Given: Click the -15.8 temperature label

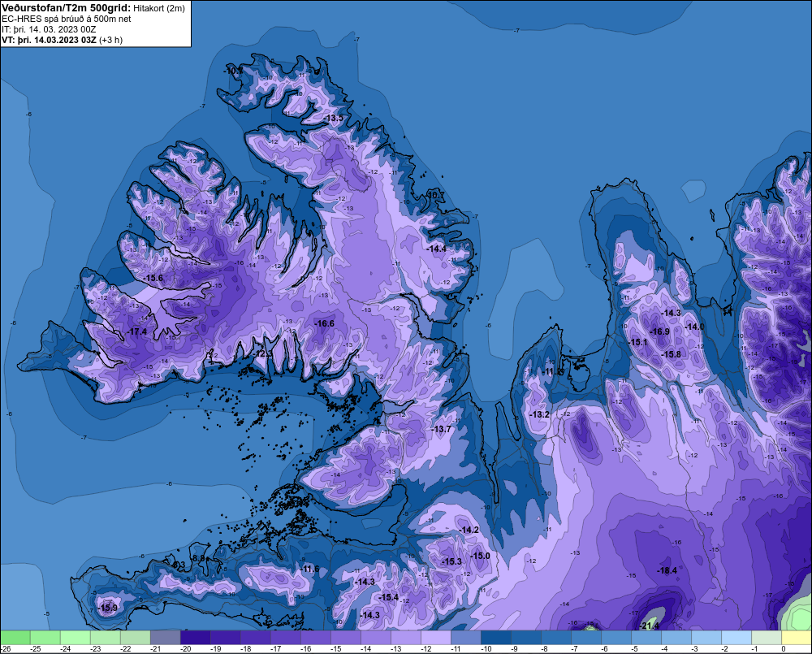Looking at the screenshot, I should 672,354.
